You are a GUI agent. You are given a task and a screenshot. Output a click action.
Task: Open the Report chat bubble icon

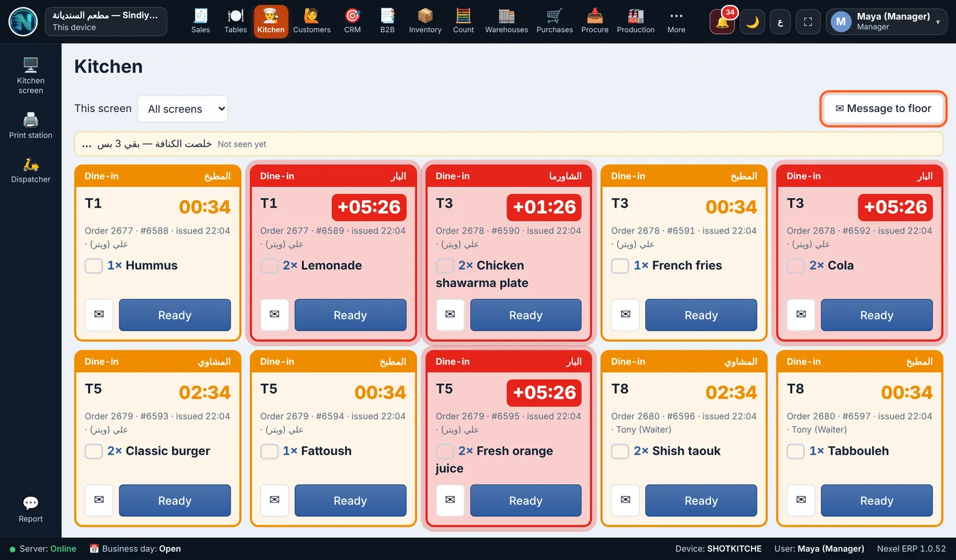[x=31, y=509]
